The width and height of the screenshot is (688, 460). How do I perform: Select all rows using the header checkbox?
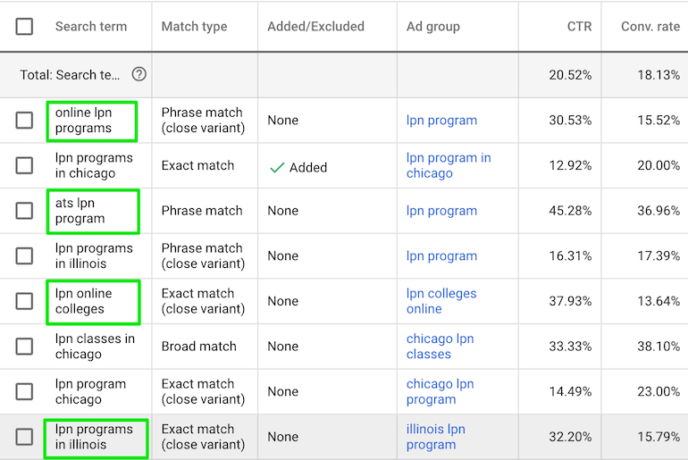click(x=24, y=27)
